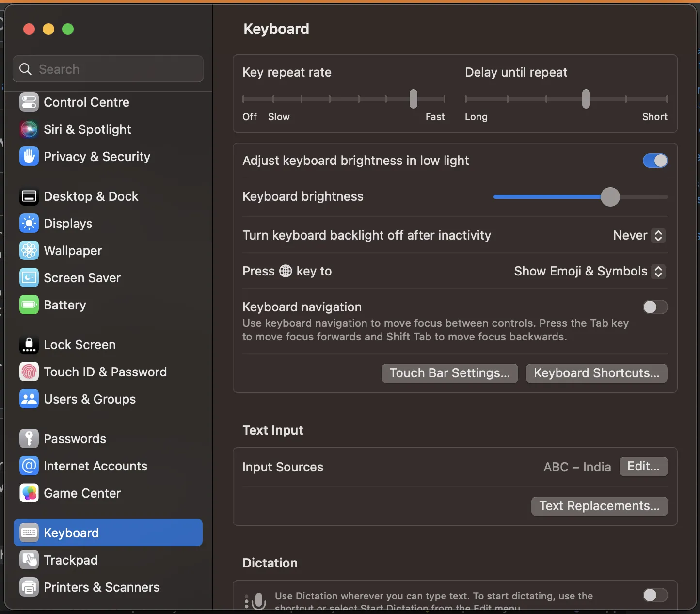Screen dimensions: 700x614
Task: Click the Control Centre sidebar icon
Action: click(x=29, y=102)
